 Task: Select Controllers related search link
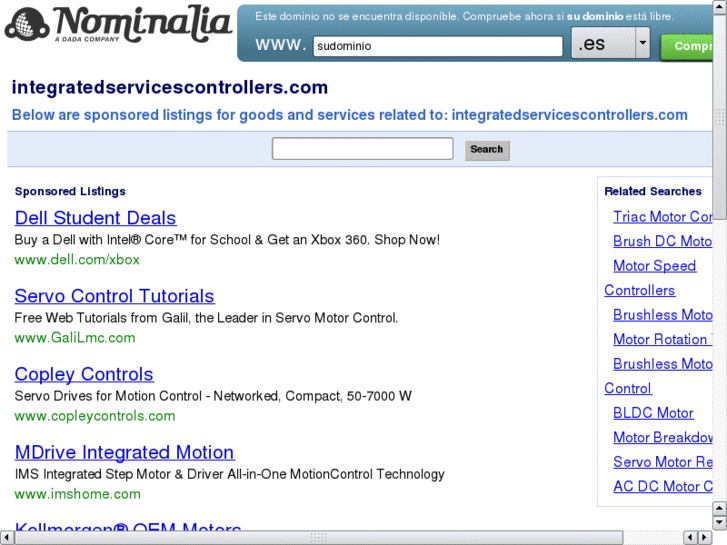[x=640, y=290]
